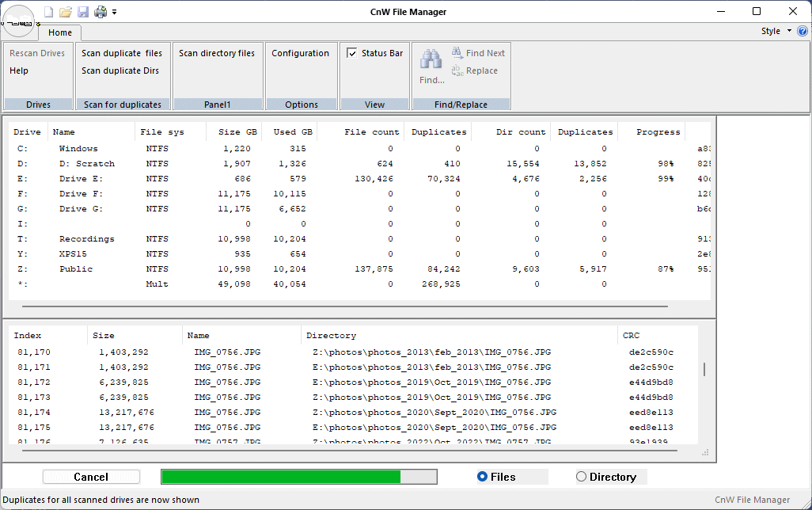Select the Directory radio button

582,476
